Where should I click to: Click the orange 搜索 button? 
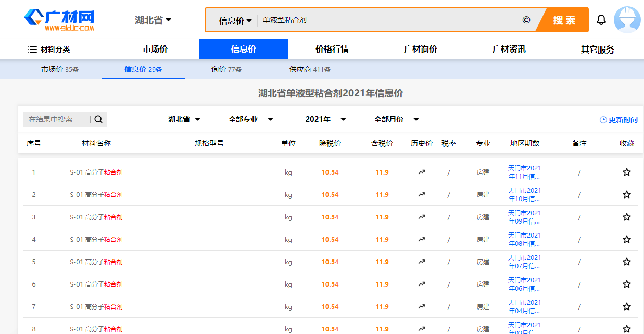pyautogui.click(x=564, y=20)
